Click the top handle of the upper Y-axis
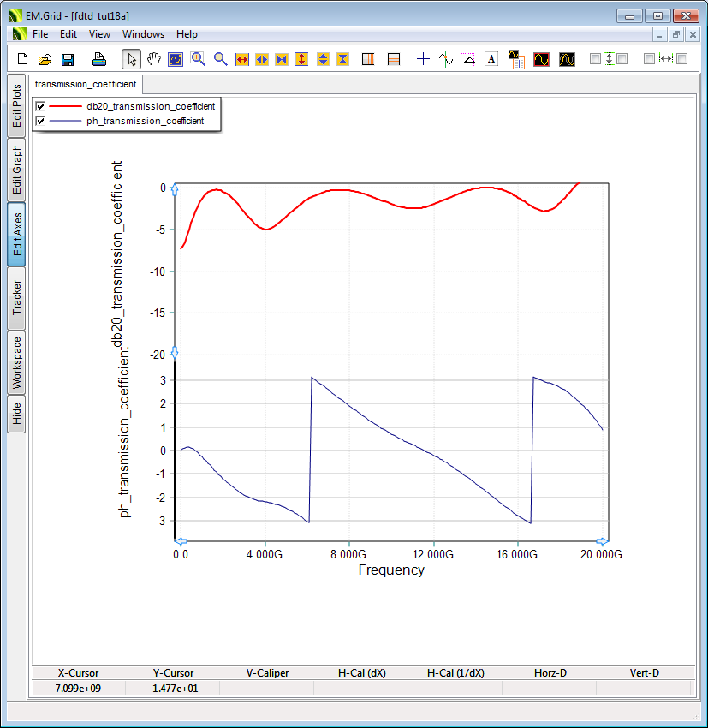This screenshot has width=708, height=728. point(175,189)
